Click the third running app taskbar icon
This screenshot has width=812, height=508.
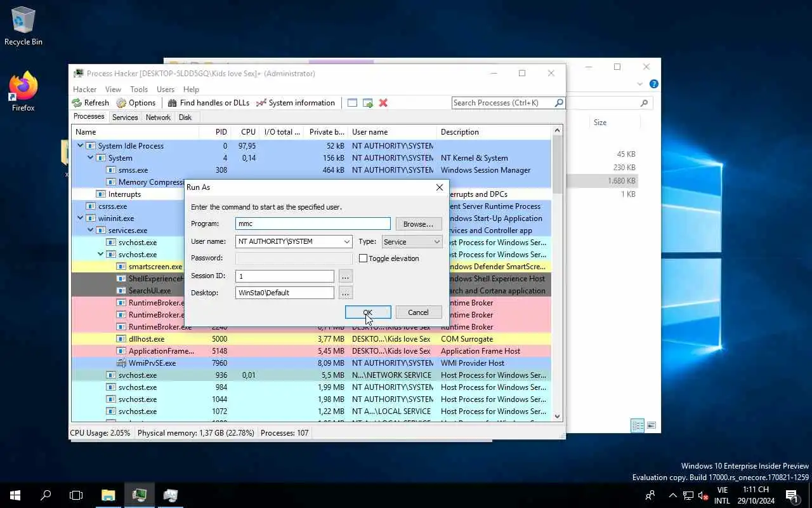(x=171, y=495)
